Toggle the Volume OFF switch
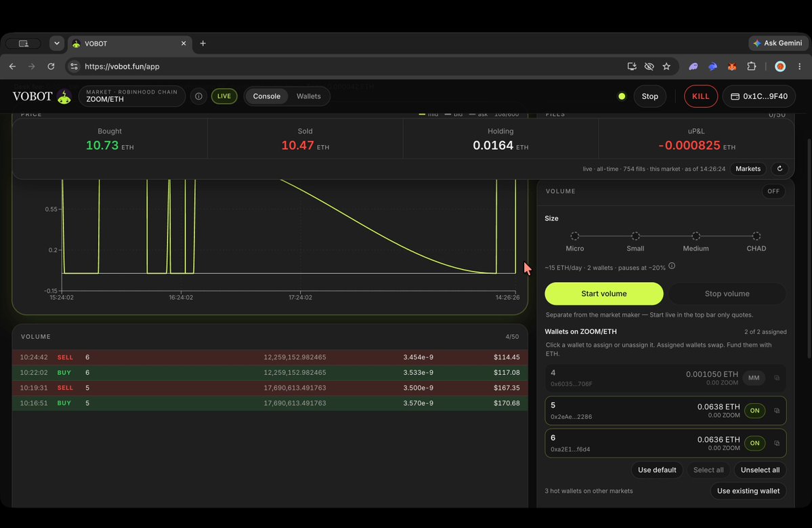Image resolution: width=812 pixels, height=528 pixels. tap(773, 191)
